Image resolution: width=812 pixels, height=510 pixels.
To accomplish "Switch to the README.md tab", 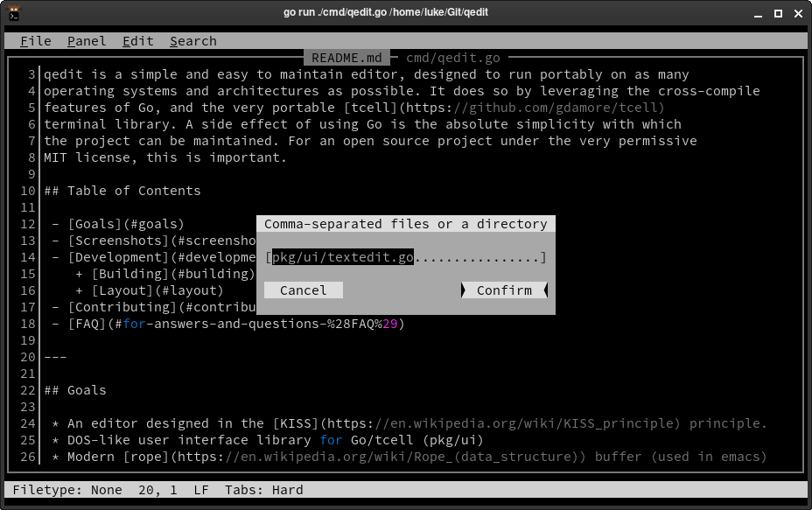I will 346,58.
